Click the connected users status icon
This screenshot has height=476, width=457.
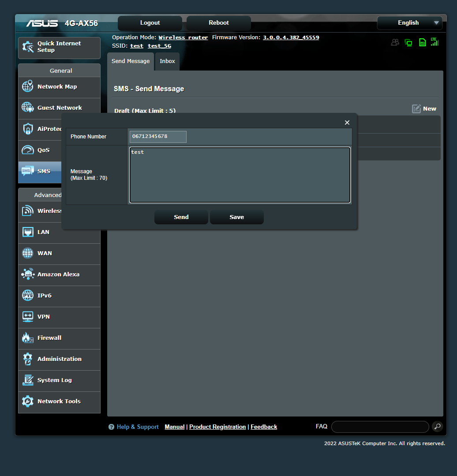[395, 42]
